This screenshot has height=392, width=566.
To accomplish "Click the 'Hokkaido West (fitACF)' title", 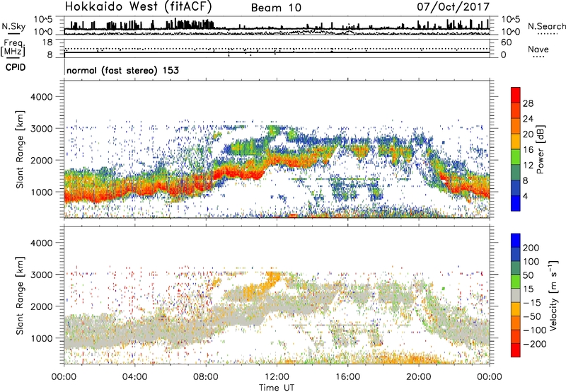I will 138,6.
